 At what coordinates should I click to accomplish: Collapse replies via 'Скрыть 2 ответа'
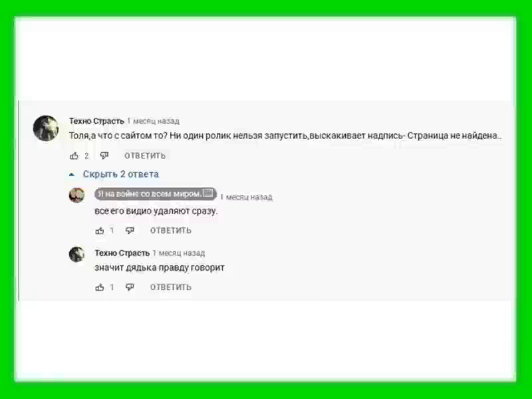click(121, 174)
